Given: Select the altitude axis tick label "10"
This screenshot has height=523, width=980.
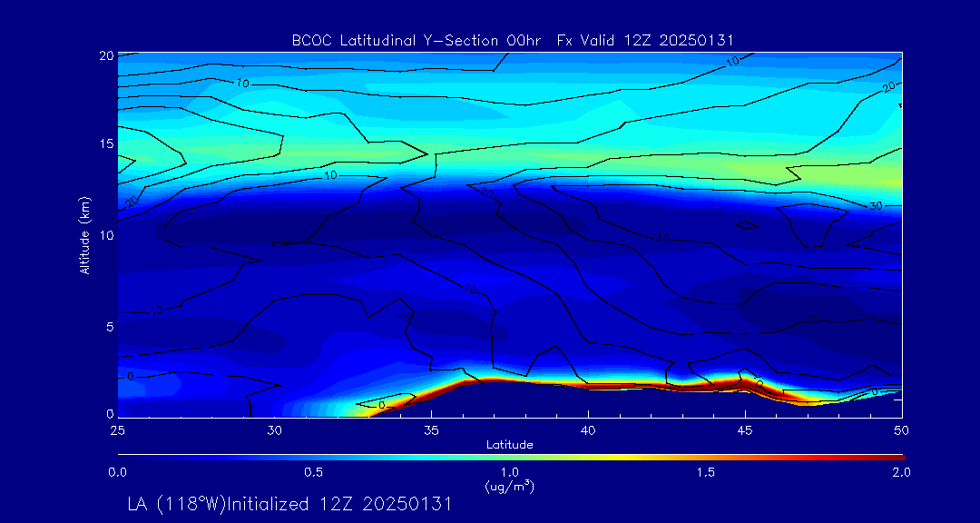Looking at the screenshot, I should point(107,234).
